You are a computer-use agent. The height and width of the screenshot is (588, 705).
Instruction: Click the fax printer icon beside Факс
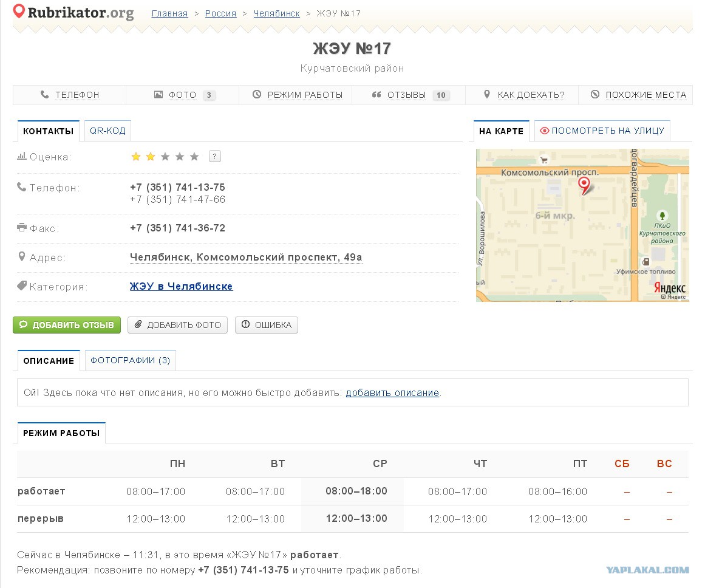[x=22, y=227]
